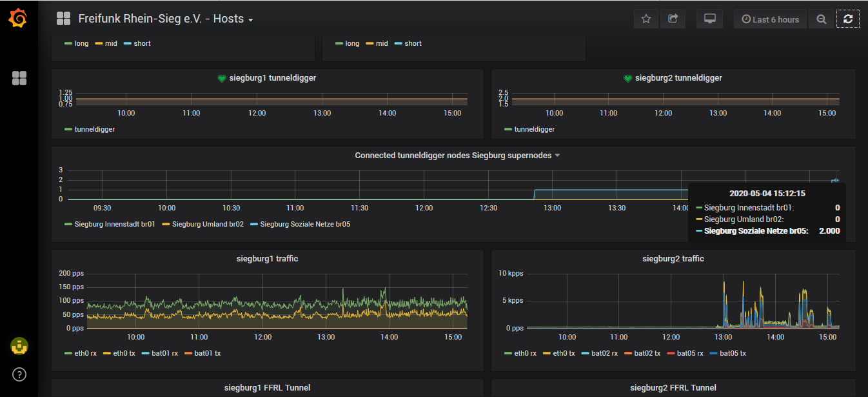This screenshot has height=397, width=868.
Task: Click siegburg1 tunneldigger green heart icon
Action: point(221,78)
